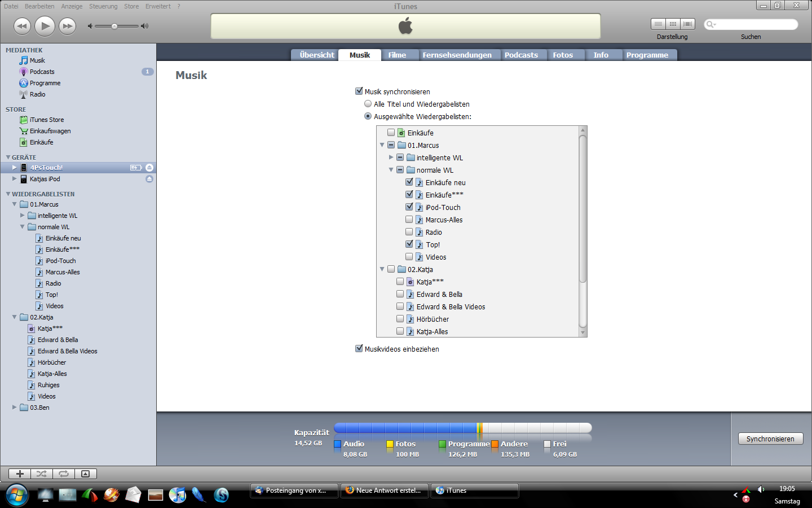Image resolution: width=812 pixels, height=508 pixels.
Task: Check the Marcus-Alles playlist
Action: 409,219
